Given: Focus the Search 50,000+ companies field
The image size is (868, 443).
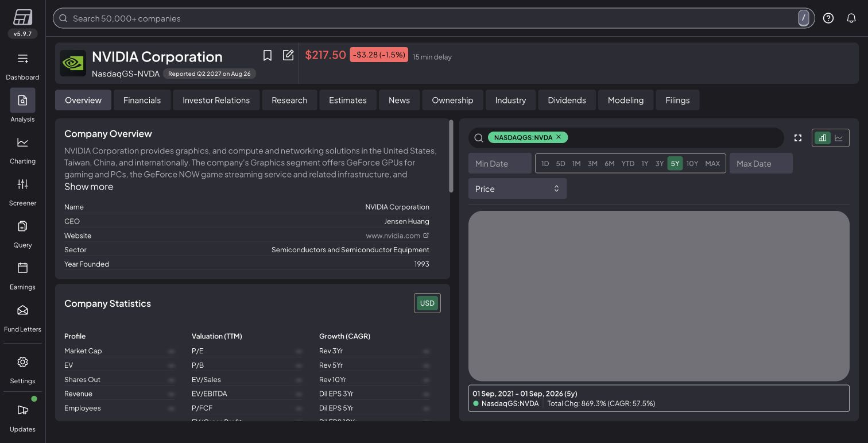Looking at the screenshot, I should (433, 18).
